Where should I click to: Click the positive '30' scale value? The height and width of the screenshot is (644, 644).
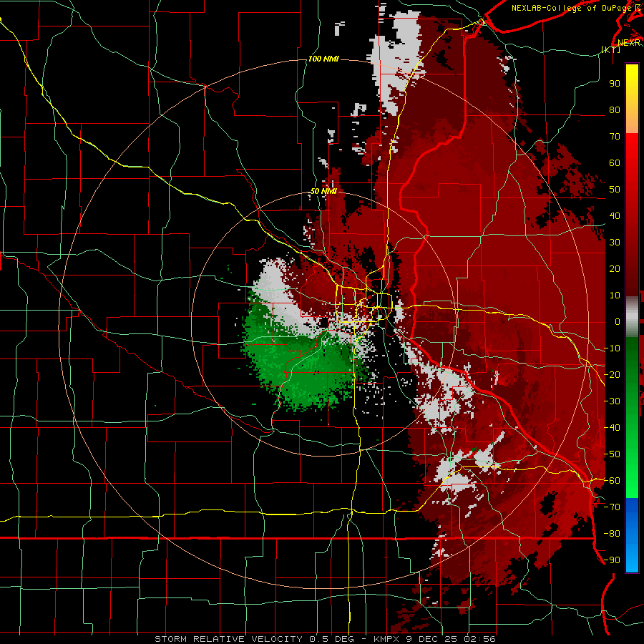point(615,243)
